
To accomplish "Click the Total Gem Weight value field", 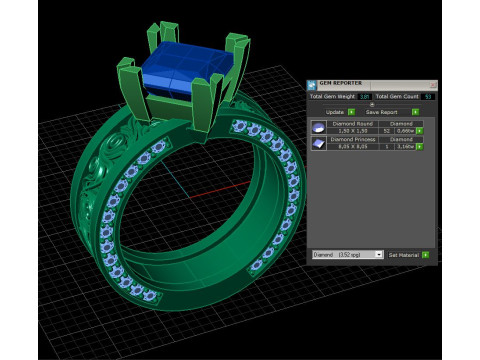I will click(x=364, y=97).
